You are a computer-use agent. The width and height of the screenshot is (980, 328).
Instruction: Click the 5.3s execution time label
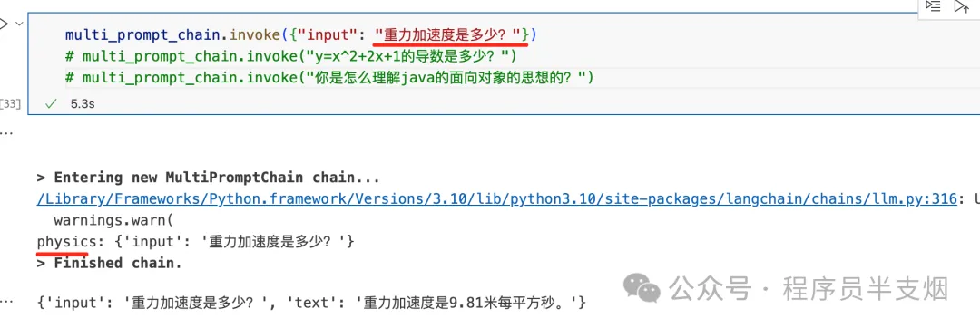point(83,104)
